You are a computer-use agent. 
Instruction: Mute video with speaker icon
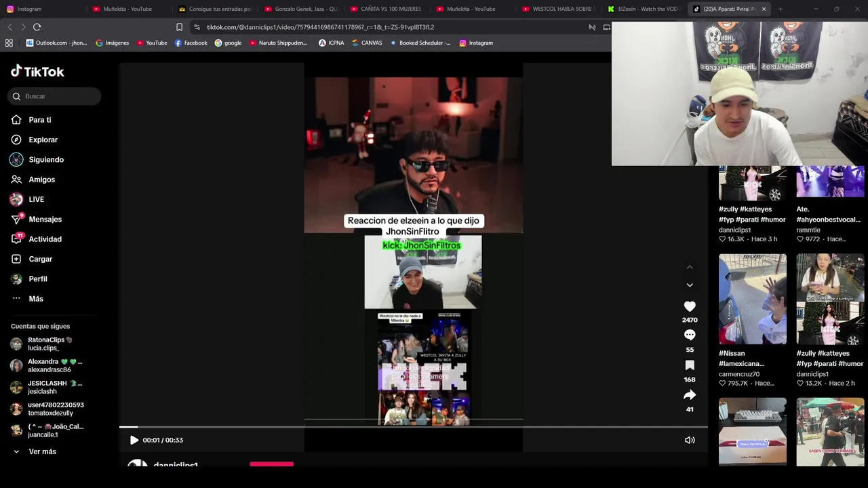(x=690, y=440)
